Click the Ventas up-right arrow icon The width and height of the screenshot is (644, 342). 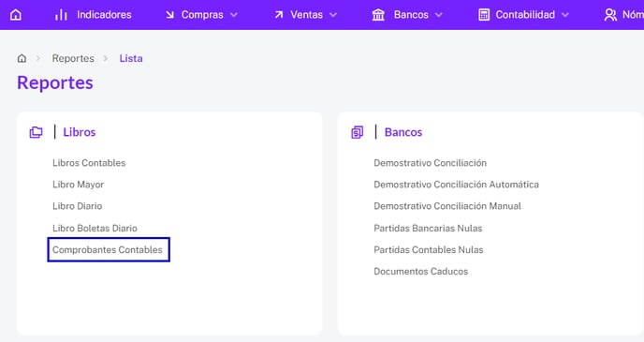(x=279, y=15)
